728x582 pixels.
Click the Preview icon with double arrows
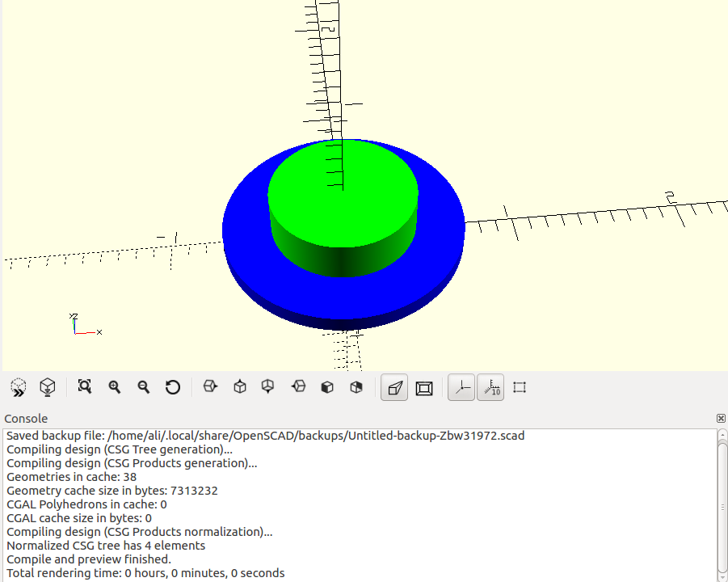click(x=19, y=387)
